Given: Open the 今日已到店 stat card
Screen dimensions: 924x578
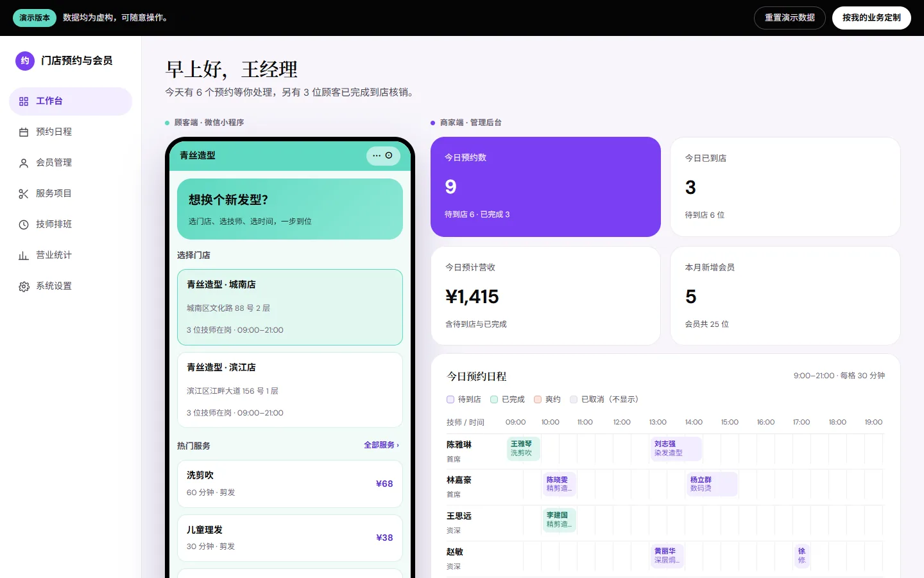Looking at the screenshot, I should [785, 187].
